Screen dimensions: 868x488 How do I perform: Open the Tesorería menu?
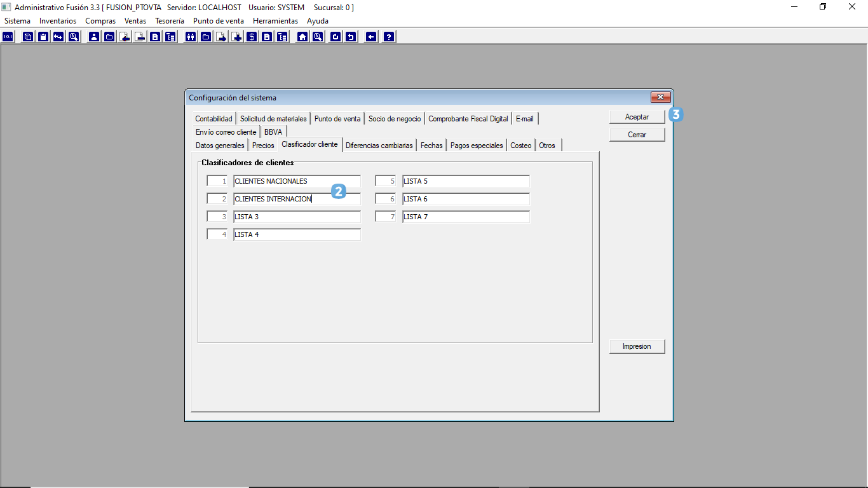(x=170, y=21)
